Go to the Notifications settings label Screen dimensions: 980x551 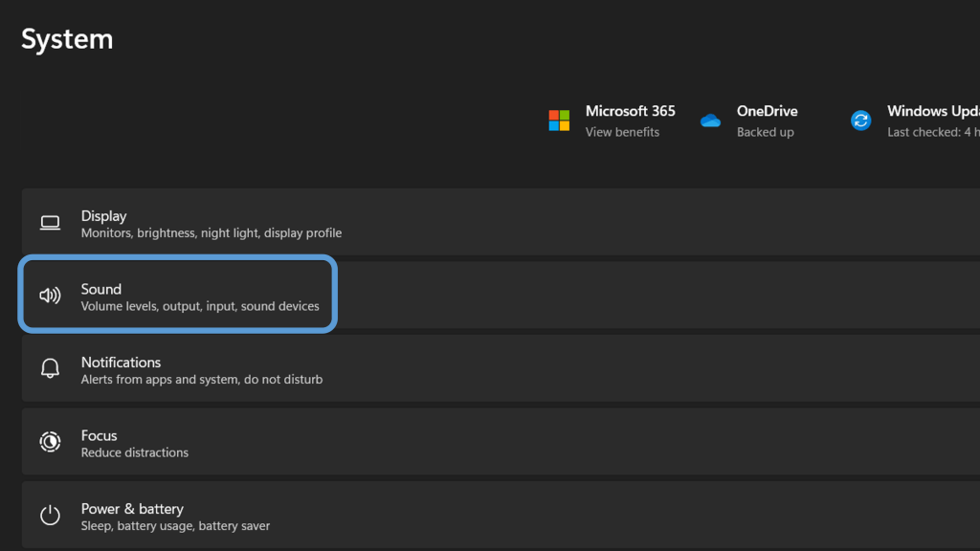click(x=121, y=363)
